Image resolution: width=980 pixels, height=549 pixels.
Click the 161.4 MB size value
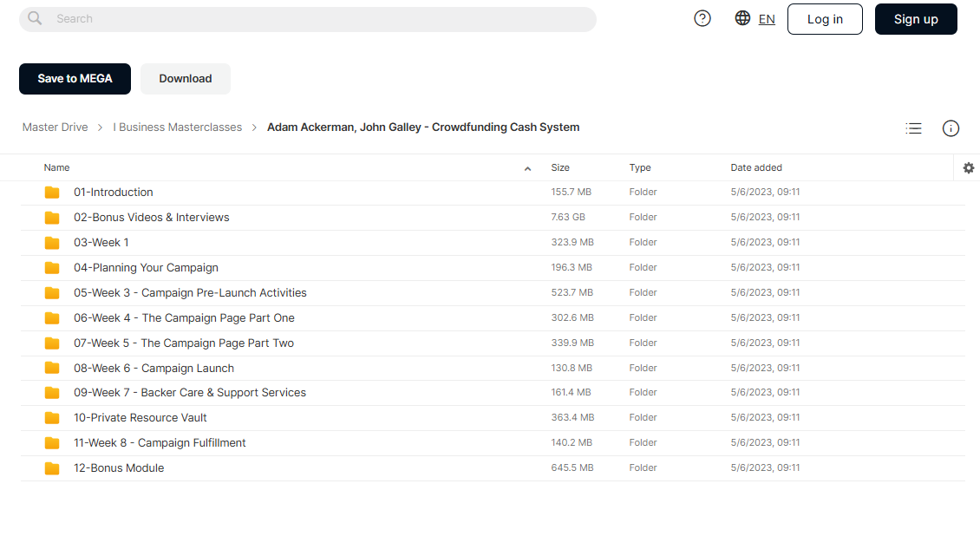pos(571,392)
